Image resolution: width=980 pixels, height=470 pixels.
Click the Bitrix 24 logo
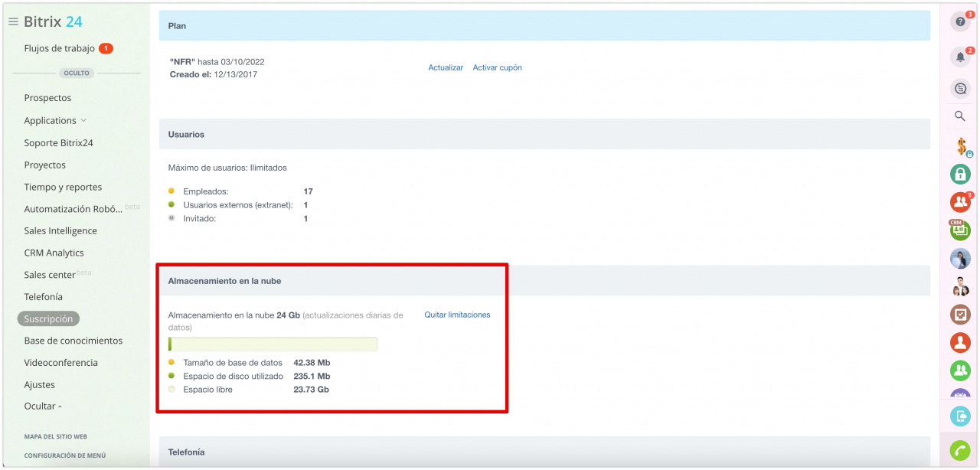[x=53, y=21]
